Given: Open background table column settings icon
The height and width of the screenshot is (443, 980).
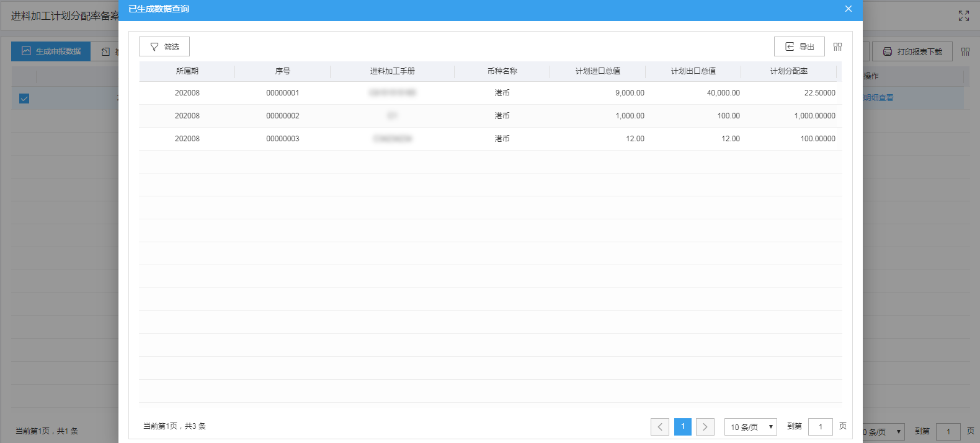Looking at the screenshot, I should (965, 52).
